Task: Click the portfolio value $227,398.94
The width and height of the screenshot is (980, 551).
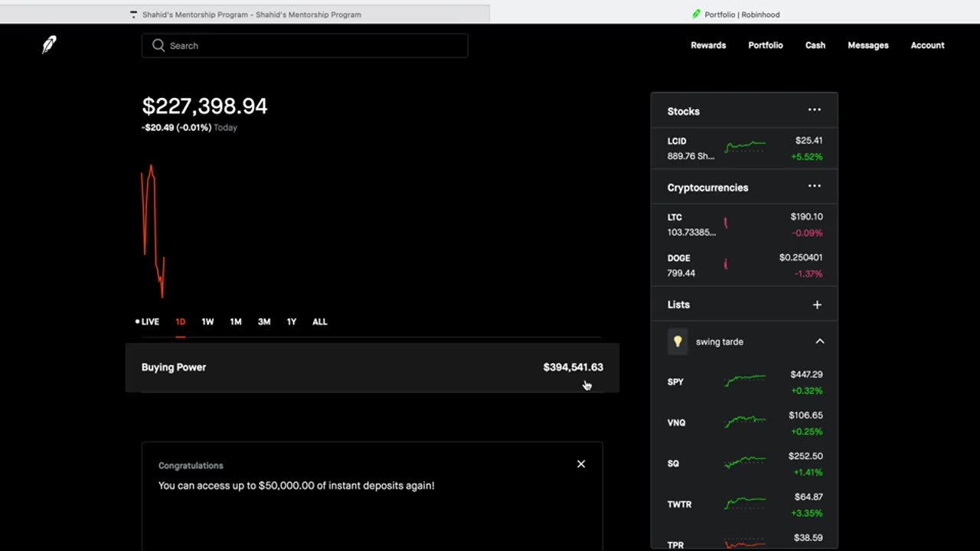Action: click(x=204, y=106)
